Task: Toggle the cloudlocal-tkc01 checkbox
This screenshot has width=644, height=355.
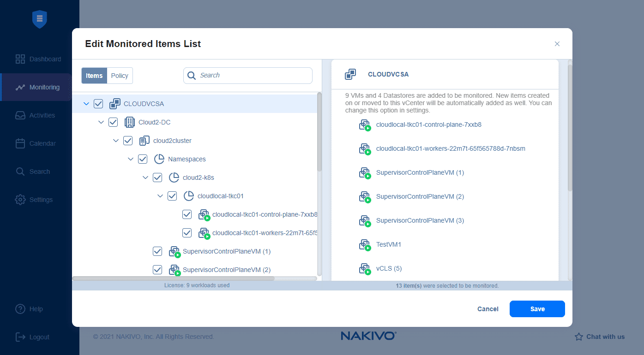Action: point(172,196)
